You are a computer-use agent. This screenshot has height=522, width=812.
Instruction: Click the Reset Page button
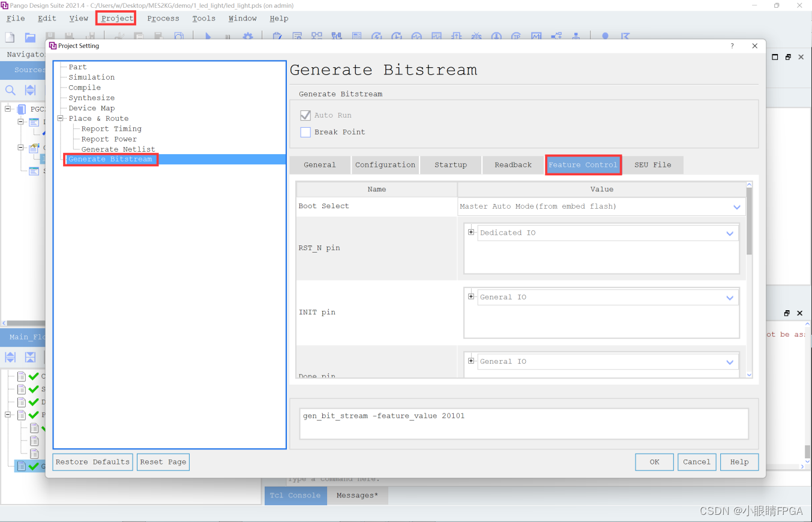(163, 462)
